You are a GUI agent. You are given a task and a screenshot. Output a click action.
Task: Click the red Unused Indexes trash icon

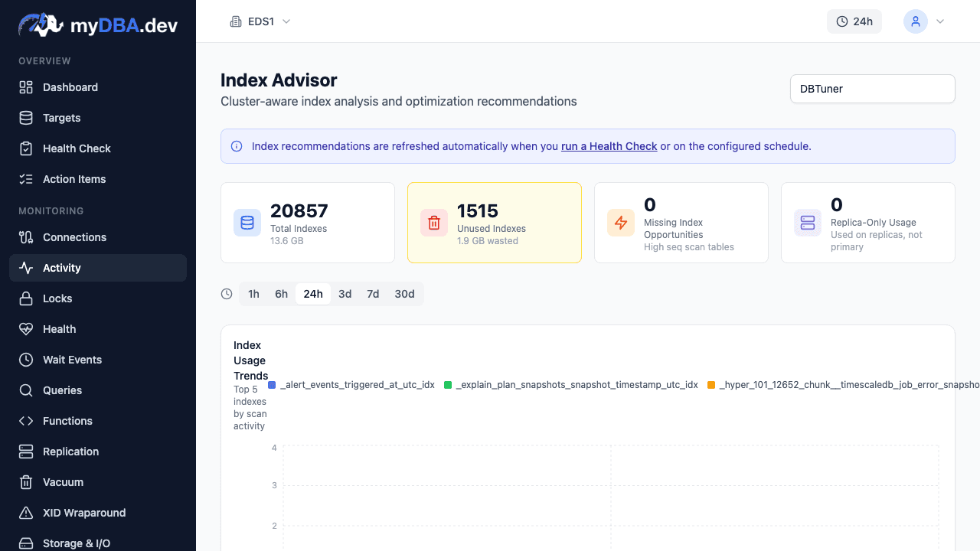point(434,223)
